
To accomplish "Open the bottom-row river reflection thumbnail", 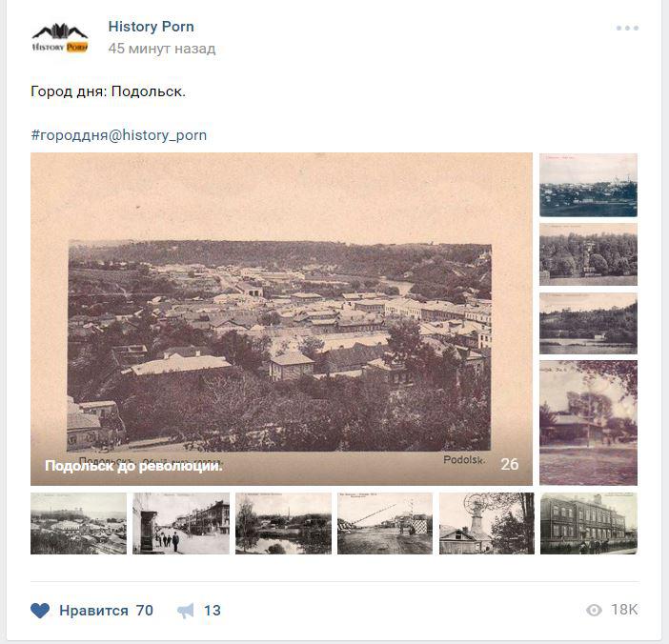I will (x=283, y=523).
